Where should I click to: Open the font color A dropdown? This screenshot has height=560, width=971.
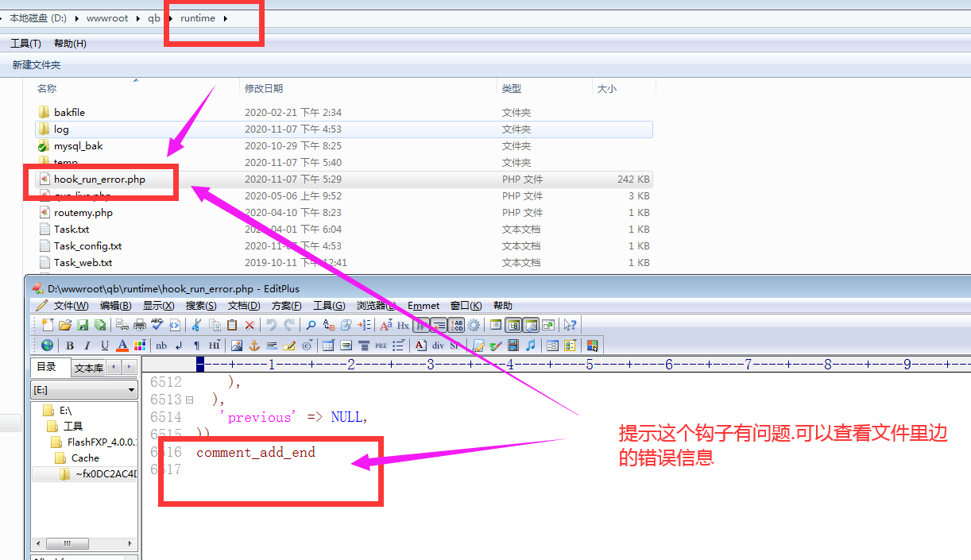(122, 346)
